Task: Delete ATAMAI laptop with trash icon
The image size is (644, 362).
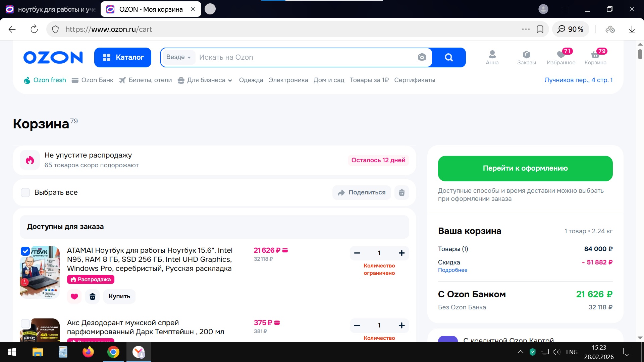Action: (x=92, y=296)
